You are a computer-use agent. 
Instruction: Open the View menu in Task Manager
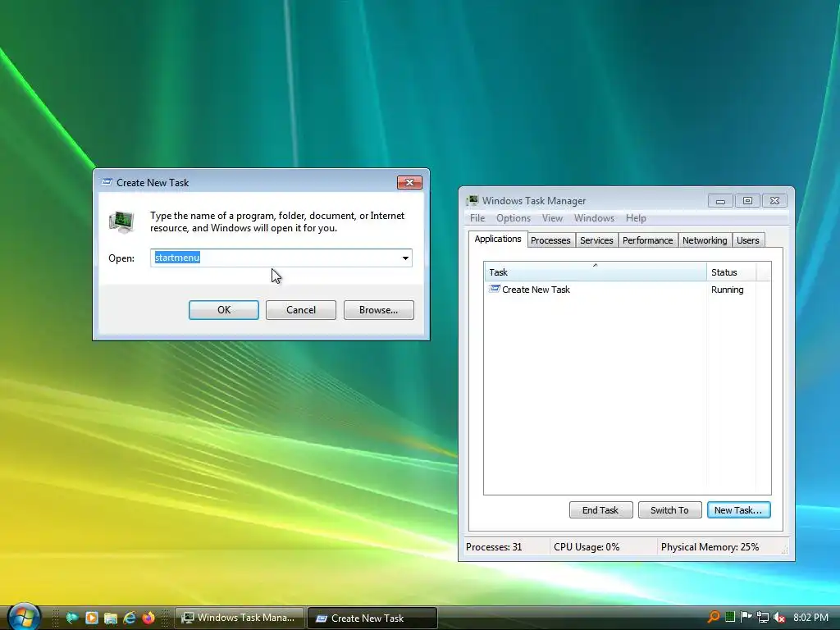(552, 218)
